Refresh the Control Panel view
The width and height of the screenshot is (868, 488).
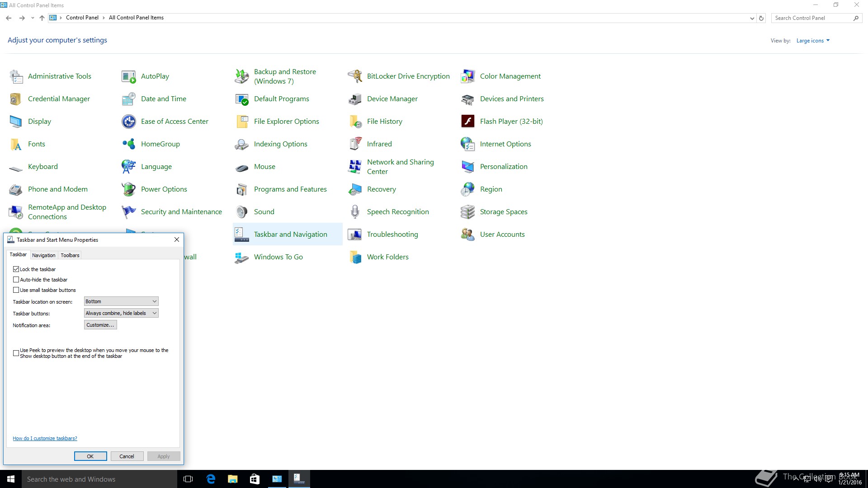click(761, 19)
